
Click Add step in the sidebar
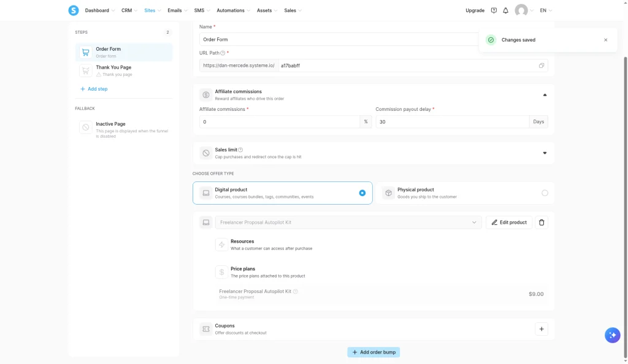tap(94, 89)
